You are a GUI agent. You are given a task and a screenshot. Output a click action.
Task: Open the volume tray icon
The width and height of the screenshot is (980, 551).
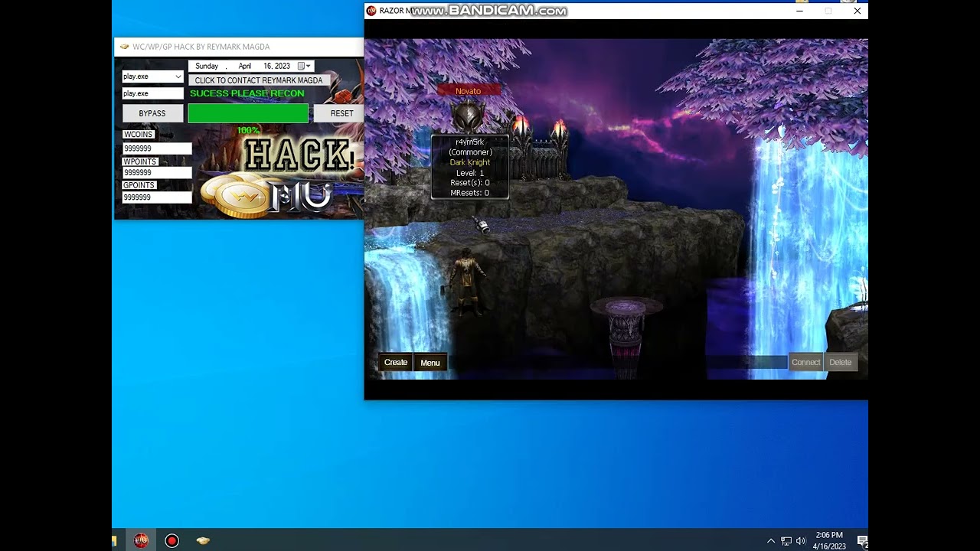pos(801,541)
